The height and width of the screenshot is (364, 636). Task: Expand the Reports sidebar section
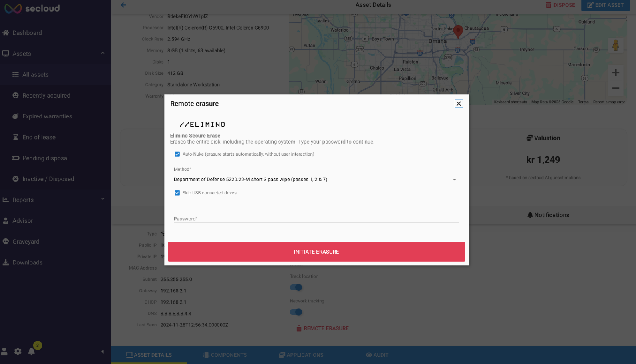[x=103, y=200]
